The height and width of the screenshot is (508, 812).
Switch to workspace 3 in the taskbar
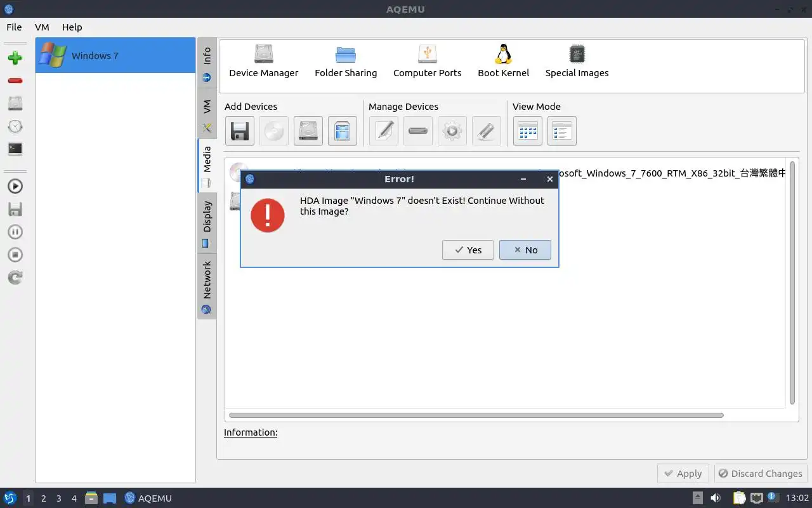click(x=58, y=498)
